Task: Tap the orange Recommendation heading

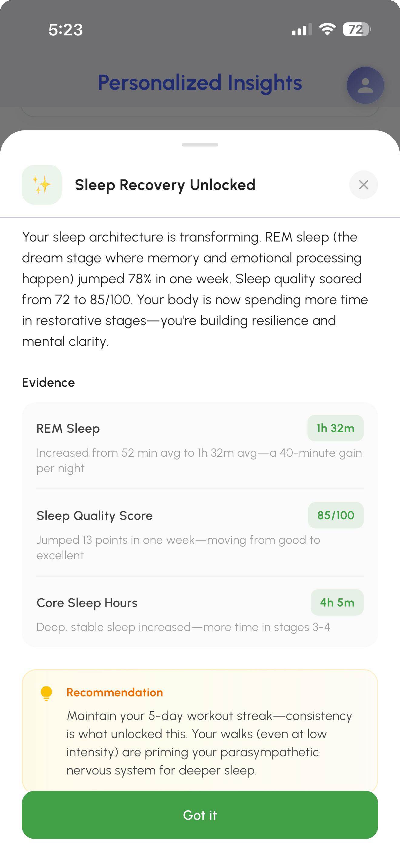Action: 115,692
